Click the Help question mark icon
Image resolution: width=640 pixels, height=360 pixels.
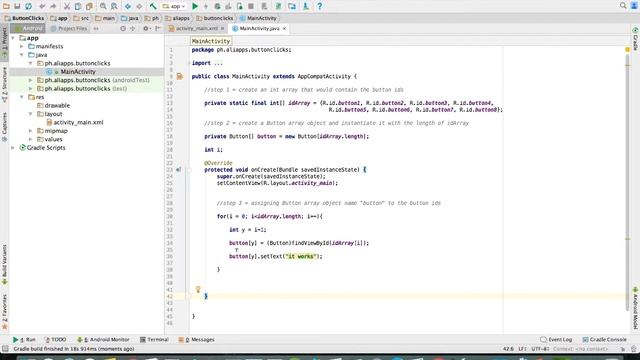[x=320, y=6]
